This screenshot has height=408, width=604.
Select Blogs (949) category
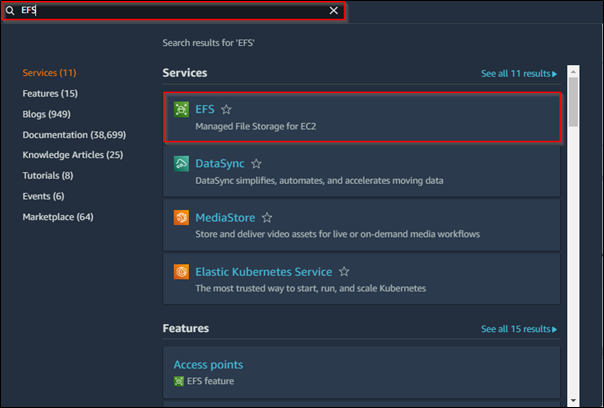click(47, 114)
